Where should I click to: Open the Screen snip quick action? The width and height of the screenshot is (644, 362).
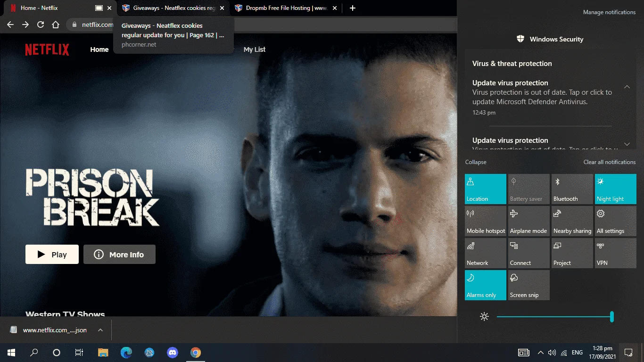click(529, 285)
